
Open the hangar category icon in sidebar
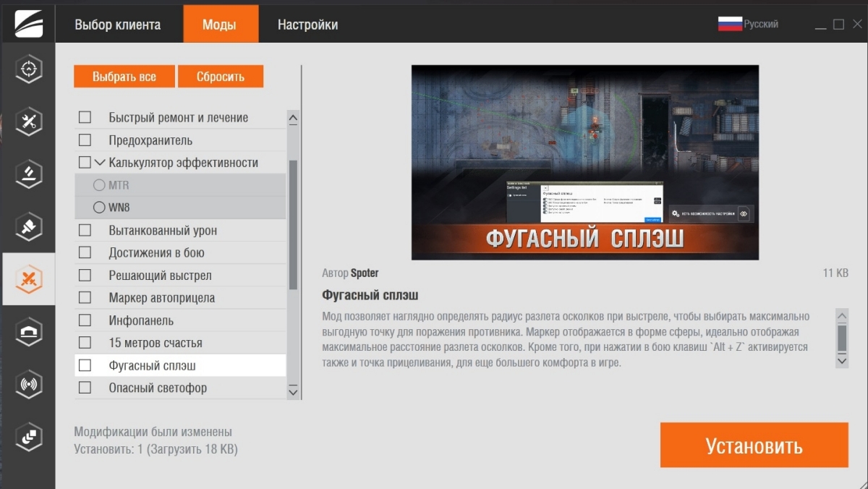pyautogui.click(x=29, y=332)
